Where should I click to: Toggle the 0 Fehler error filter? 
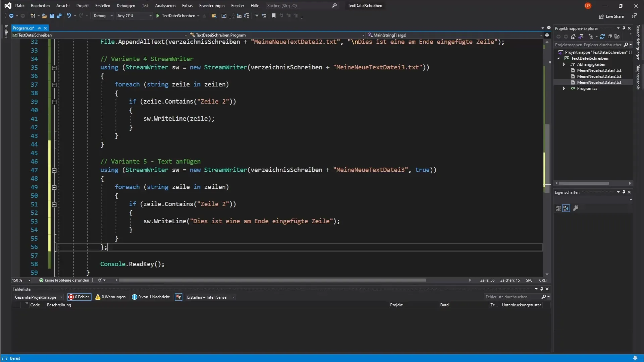(79, 297)
